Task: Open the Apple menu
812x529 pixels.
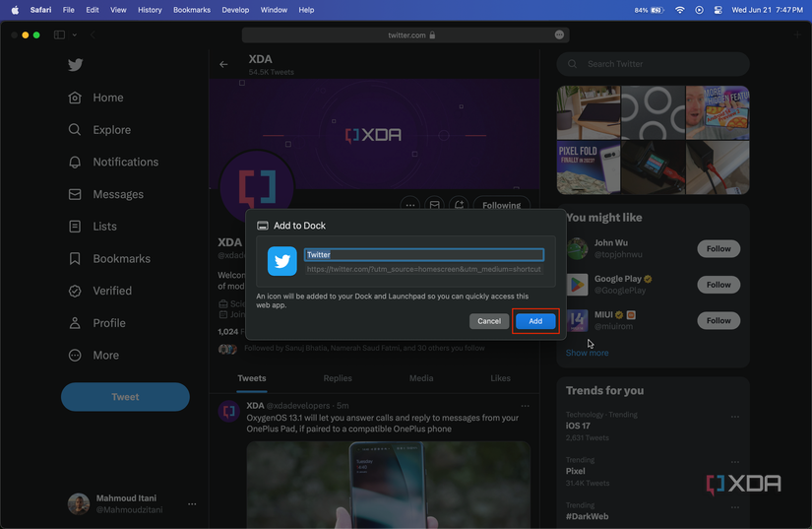Action: [15, 10]
